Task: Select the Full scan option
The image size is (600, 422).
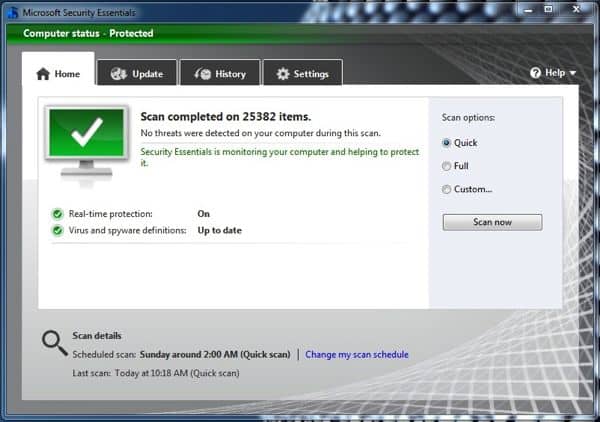Action: point(446,166)
